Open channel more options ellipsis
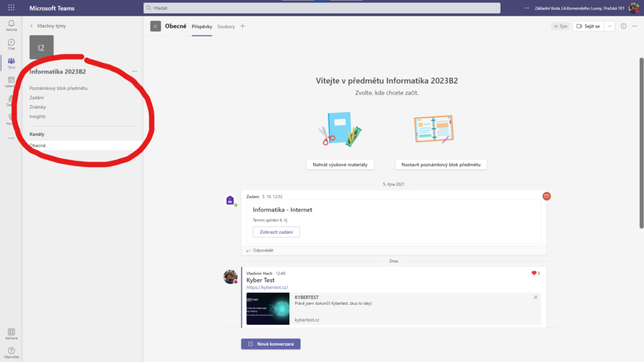The image size is (644, 362). pyautogui.click(x=635, y=26)
